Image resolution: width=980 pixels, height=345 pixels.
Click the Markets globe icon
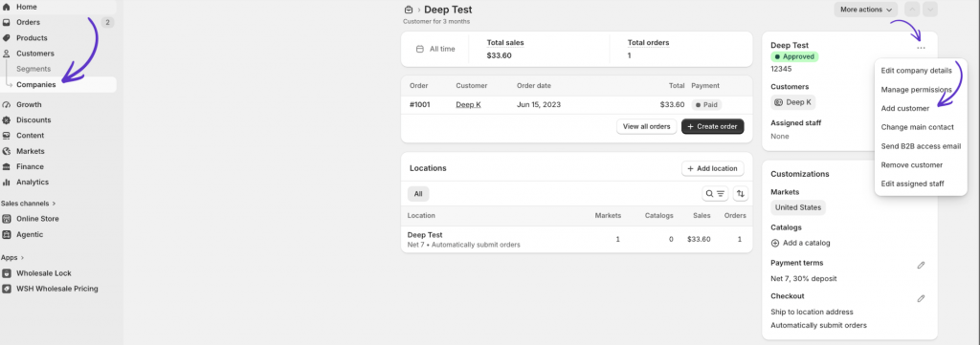[x=7, y=151]
